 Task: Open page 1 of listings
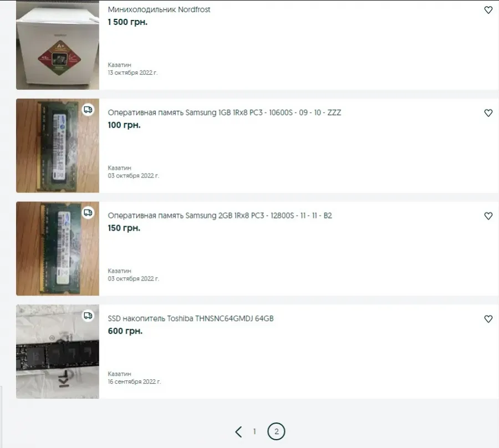tap(254, 431)
